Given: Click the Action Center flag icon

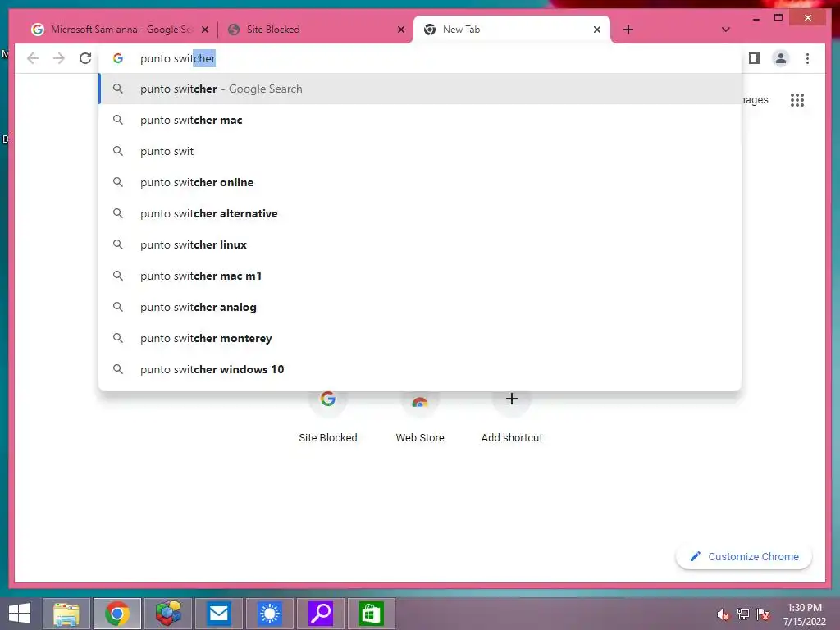Looking at the screenshot, I should point(763,614).
